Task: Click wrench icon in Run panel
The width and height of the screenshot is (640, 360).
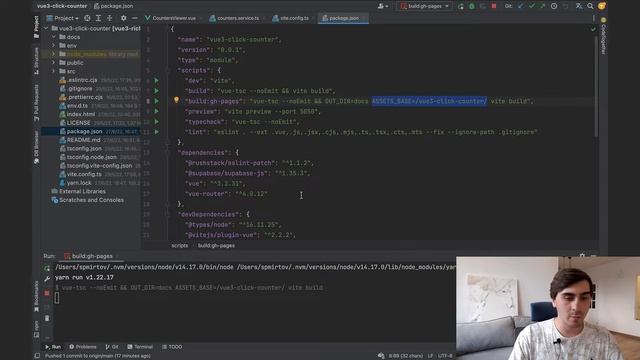Action: click(x=47, y=278)
